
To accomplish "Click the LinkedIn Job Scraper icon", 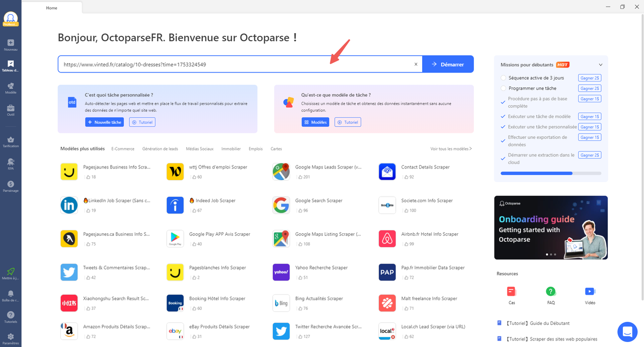I will coord(69,205).
